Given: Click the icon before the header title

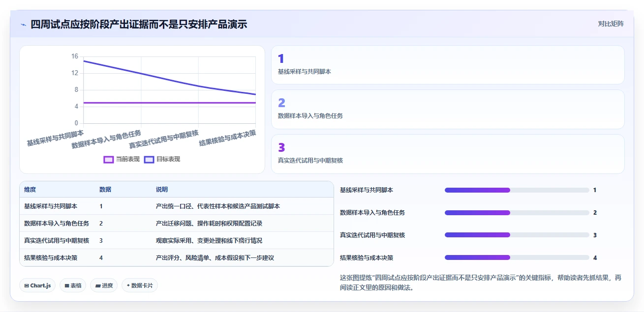Looking at the screenshot, I should (x=23, y=24).
